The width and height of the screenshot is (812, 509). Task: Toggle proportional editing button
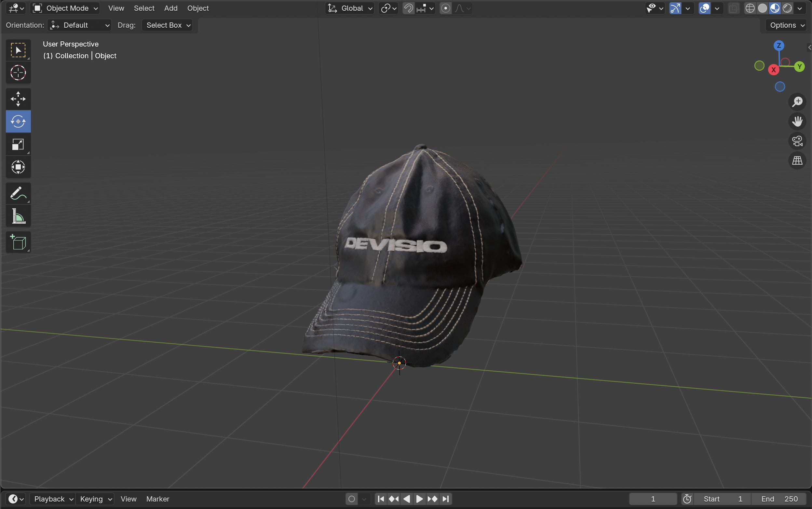[446, 8]
